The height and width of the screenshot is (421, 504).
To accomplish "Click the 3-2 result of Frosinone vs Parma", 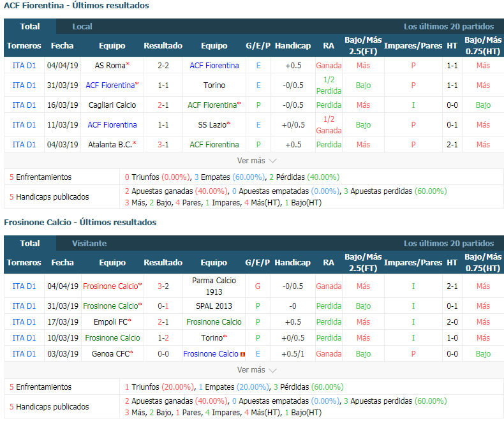I will (x=163, y=286).
